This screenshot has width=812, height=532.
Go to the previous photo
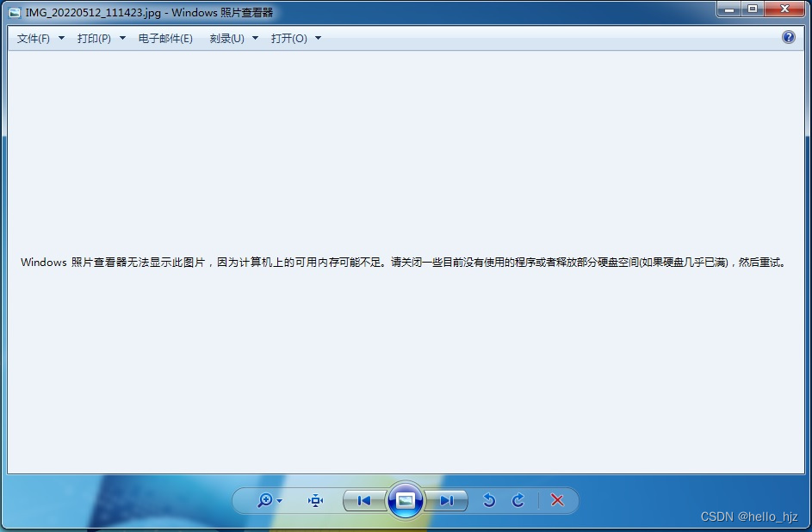[x=364, y=500]
